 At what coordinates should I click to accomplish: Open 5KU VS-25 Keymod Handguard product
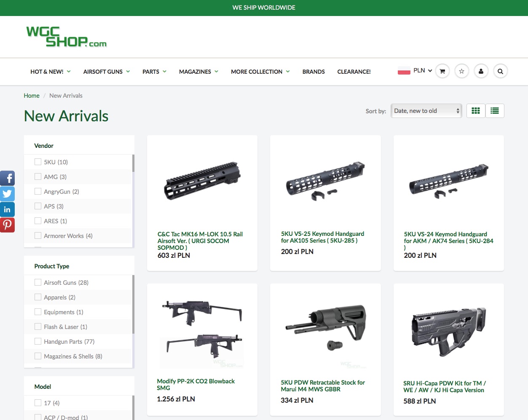(x=322, y=237)
